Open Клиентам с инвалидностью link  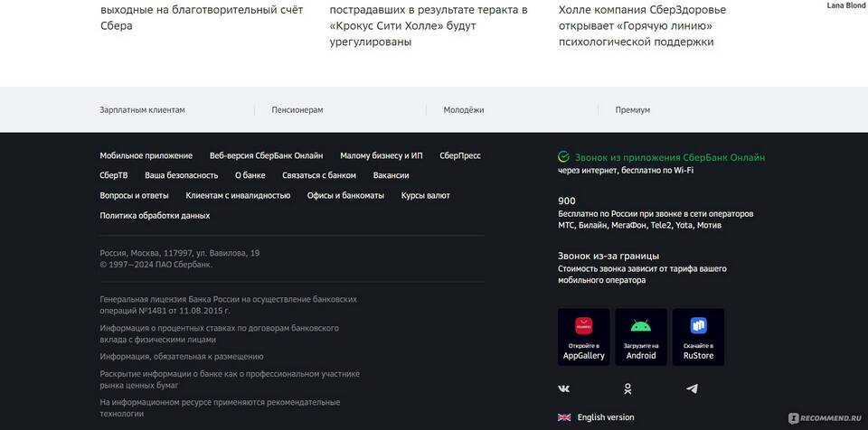point(238,195)
